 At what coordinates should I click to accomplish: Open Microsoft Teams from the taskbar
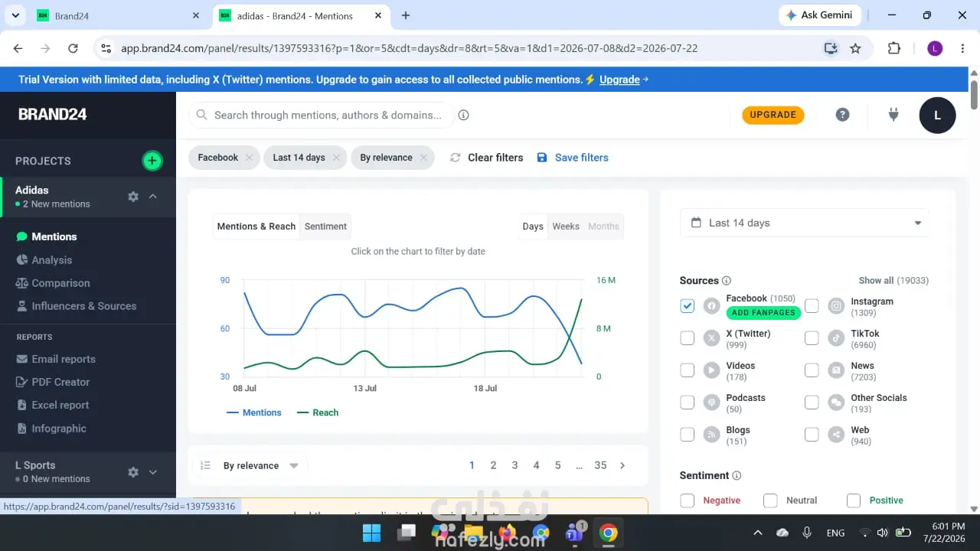coord(574,533)
